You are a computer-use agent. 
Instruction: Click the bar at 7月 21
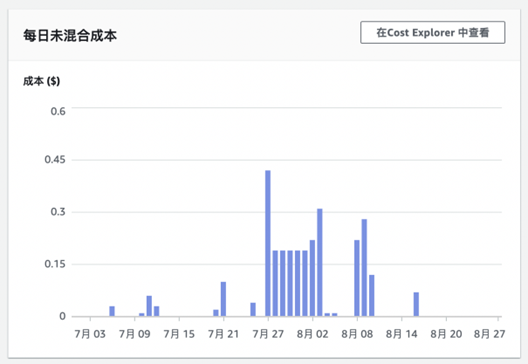pos(223,299)
